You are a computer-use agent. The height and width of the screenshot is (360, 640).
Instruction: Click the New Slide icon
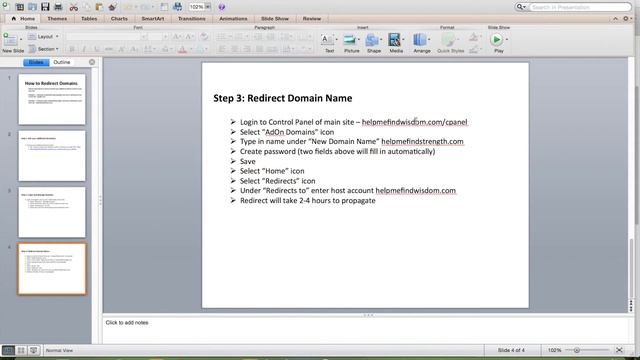pyautogui.click(x=10, y=40)
